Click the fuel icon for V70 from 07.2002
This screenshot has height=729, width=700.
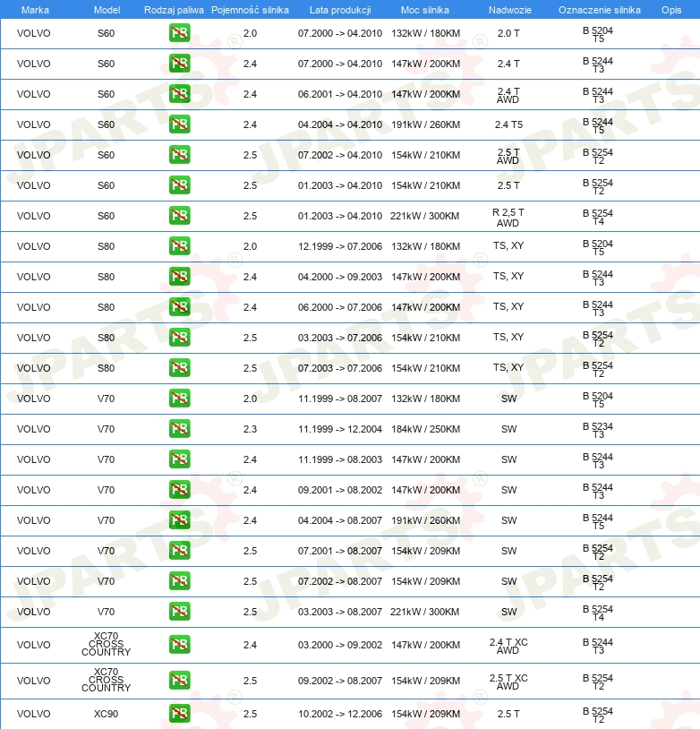coord(179,581)
